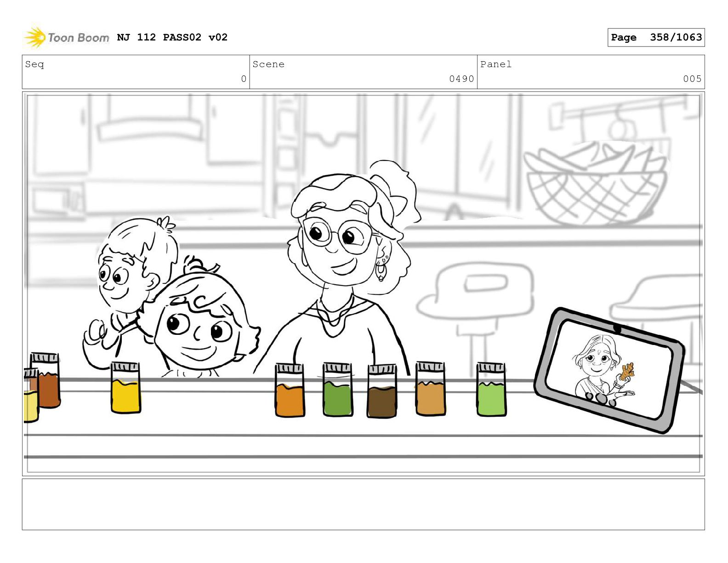Click the Toon Boom logo
The width and height of the screenshot is (728, 563).
67,37
